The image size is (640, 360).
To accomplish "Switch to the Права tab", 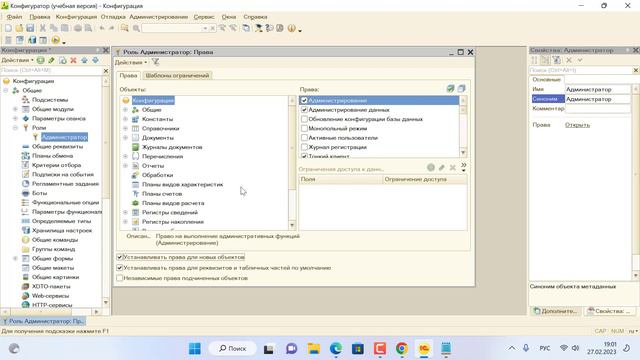I will [x=128, y=76].
